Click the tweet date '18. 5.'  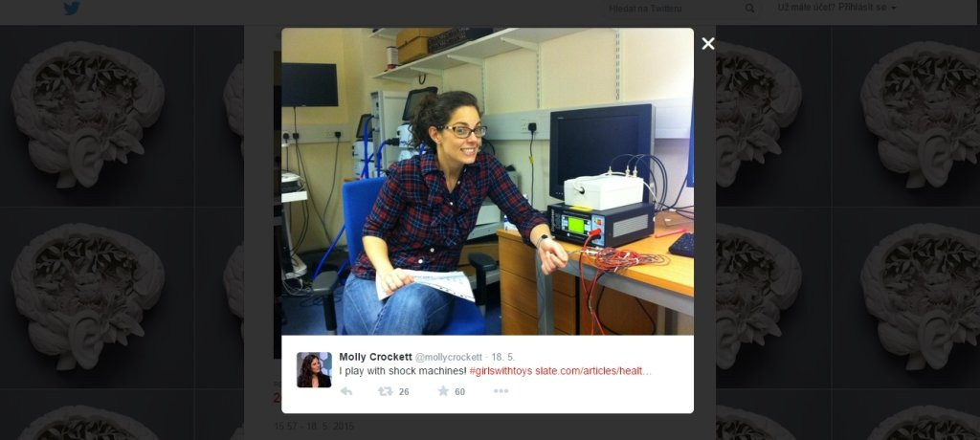(503, 358)
